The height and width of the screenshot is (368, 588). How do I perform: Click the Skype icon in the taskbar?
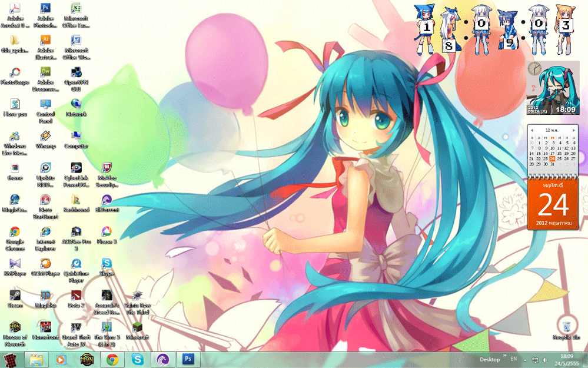click(138, 359)
